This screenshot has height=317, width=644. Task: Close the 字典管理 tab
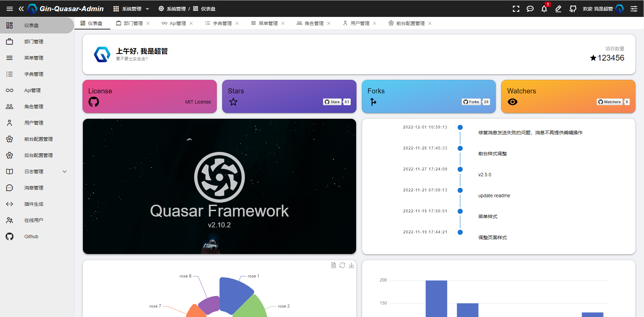[x=237, y=23]
